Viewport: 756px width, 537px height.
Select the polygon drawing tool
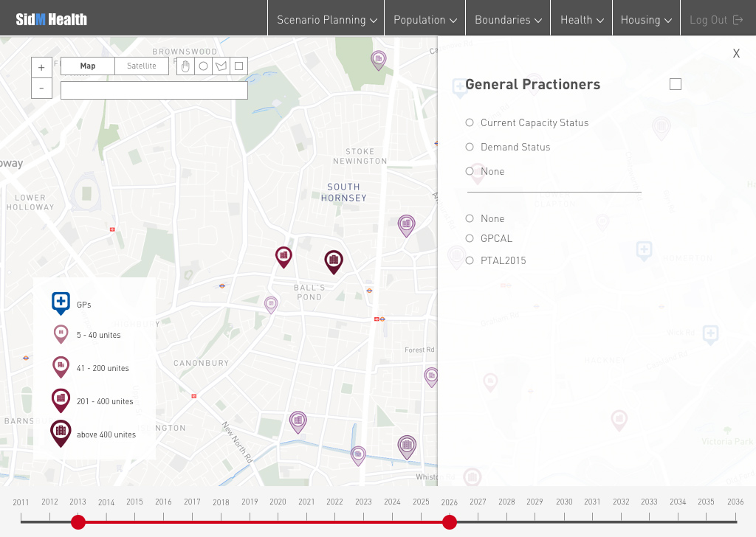[x=221, y=66]
